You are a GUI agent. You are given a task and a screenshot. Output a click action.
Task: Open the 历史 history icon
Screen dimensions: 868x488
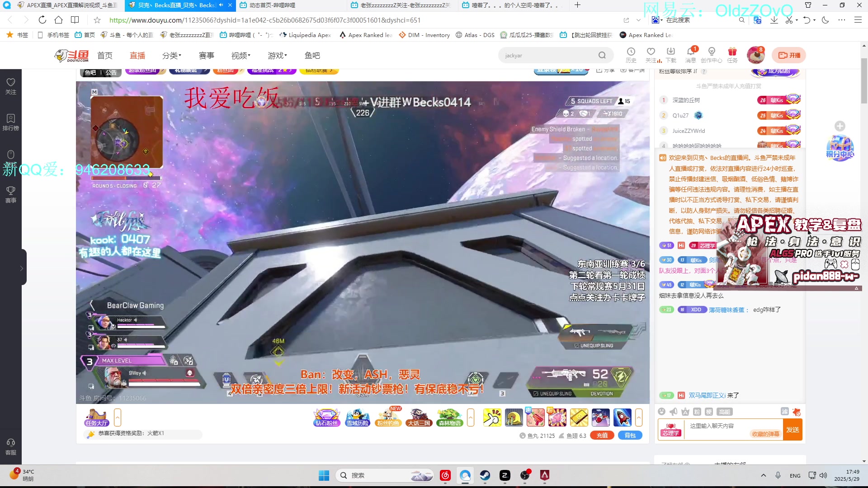(631, 55)
